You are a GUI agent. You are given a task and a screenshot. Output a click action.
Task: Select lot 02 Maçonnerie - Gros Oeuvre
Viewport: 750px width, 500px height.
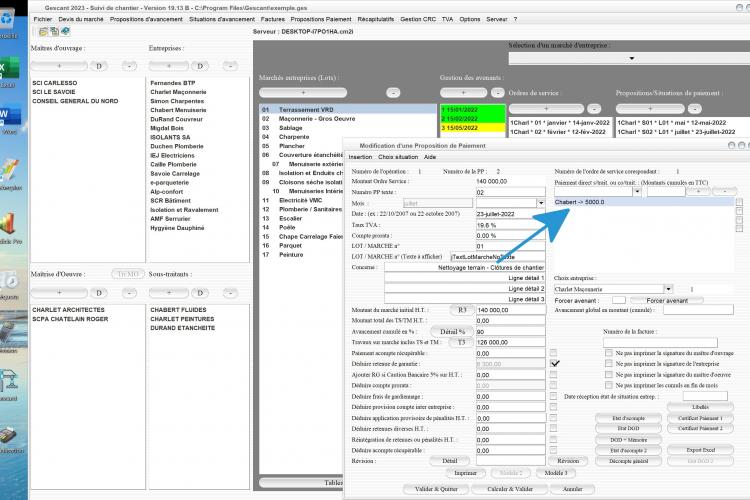click(x=348, y=119)
